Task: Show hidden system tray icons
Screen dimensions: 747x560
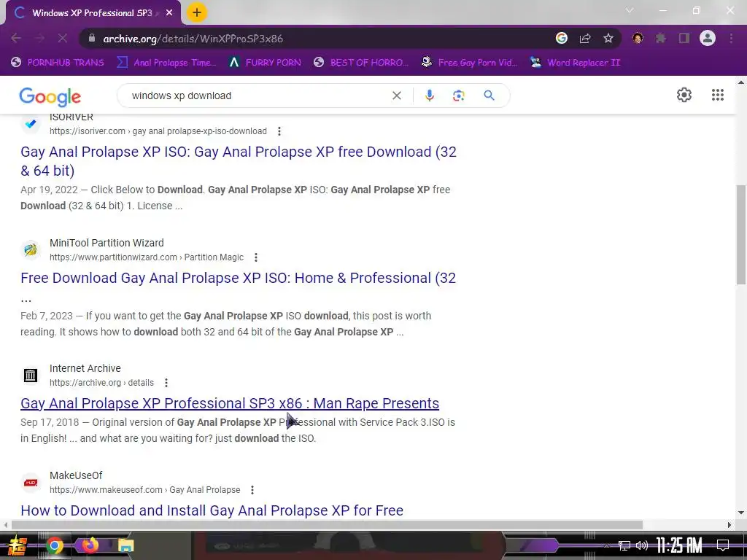Action: pyautogui.click(x=606, y=545)
